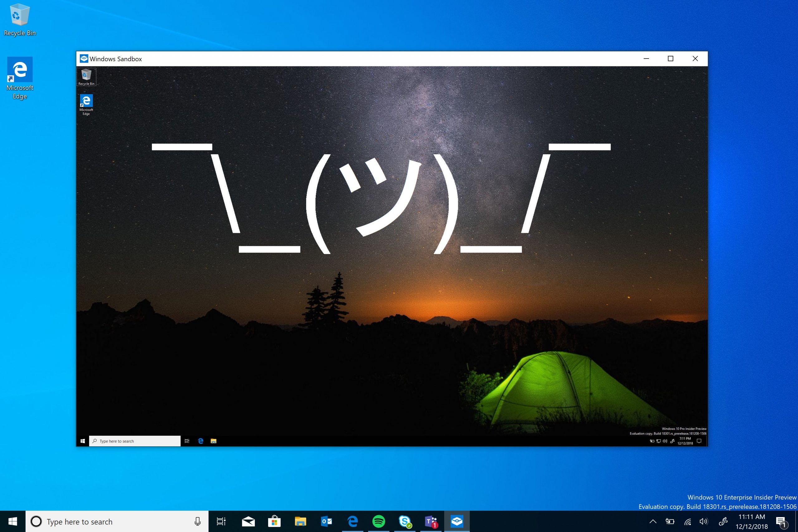Open the sandbox Action Center

click(699, 441)
